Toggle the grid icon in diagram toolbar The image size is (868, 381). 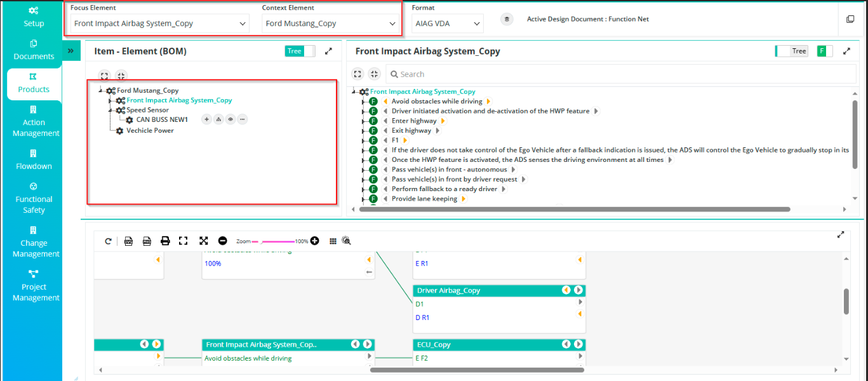pos(333,241)
